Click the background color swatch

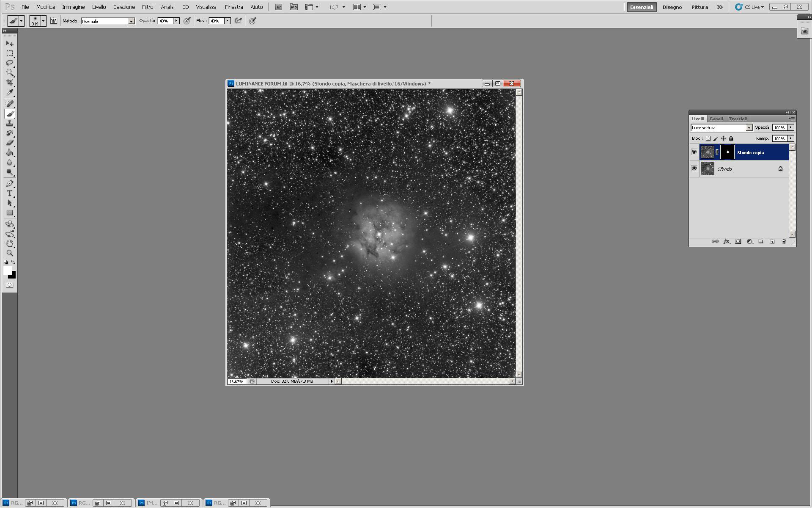(x=13, y=276)
